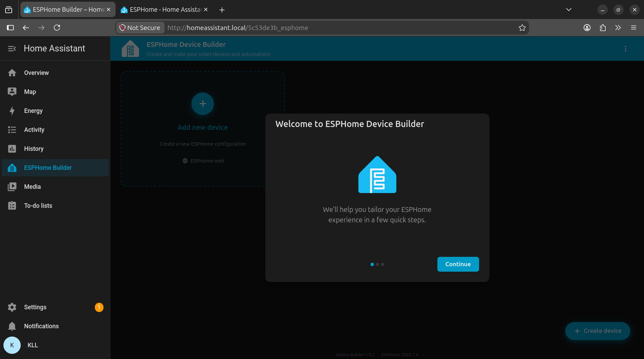The image size is (644, 359).
Task: Collapse the Home Assistant sidebar menu icon
Action: pyautogui.click(x=12, y=49)
